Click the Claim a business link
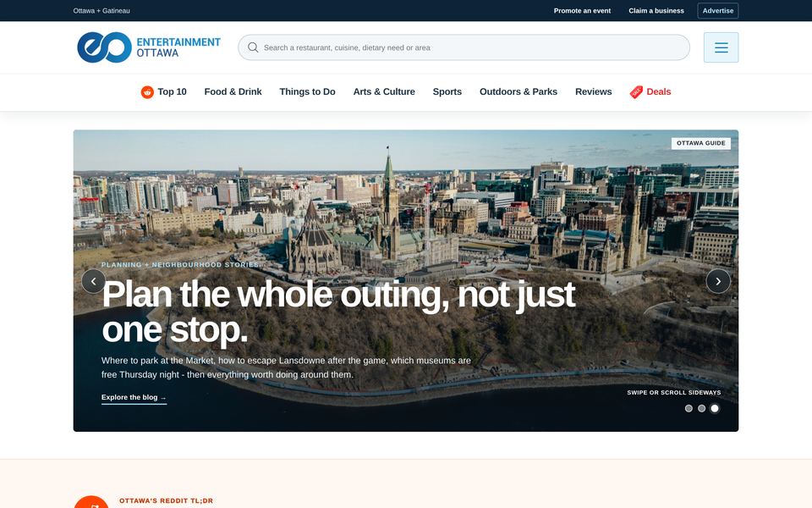This screenshot has width=812, height=508. (x=656, y=10)
